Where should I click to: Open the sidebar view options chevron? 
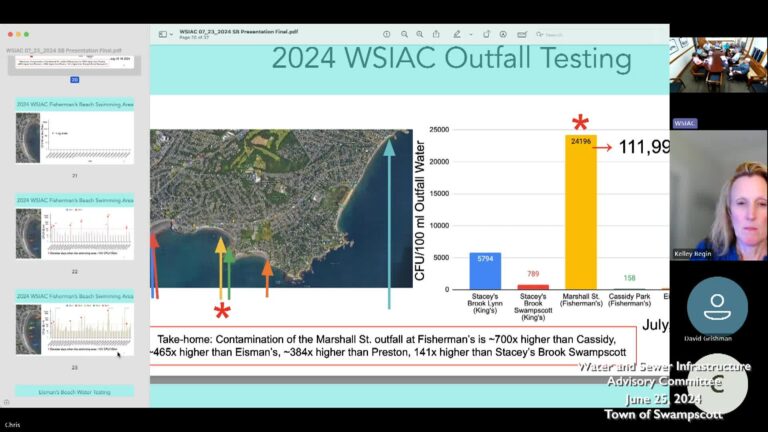171,34
